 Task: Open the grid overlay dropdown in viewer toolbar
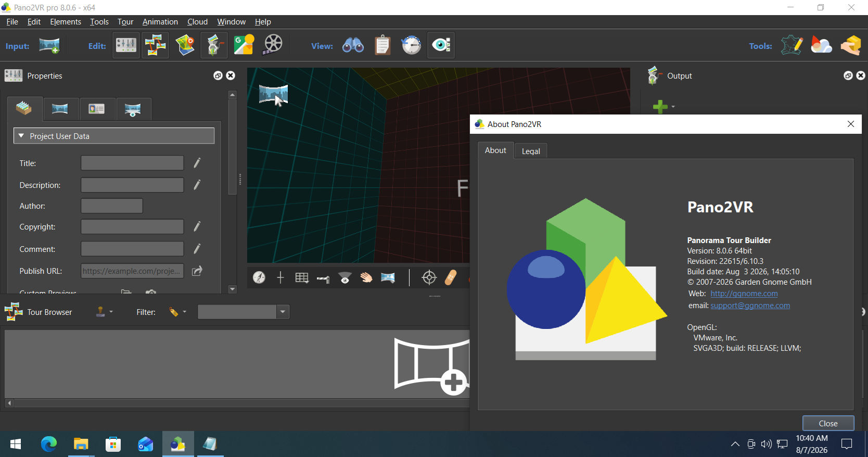point(302,277)
